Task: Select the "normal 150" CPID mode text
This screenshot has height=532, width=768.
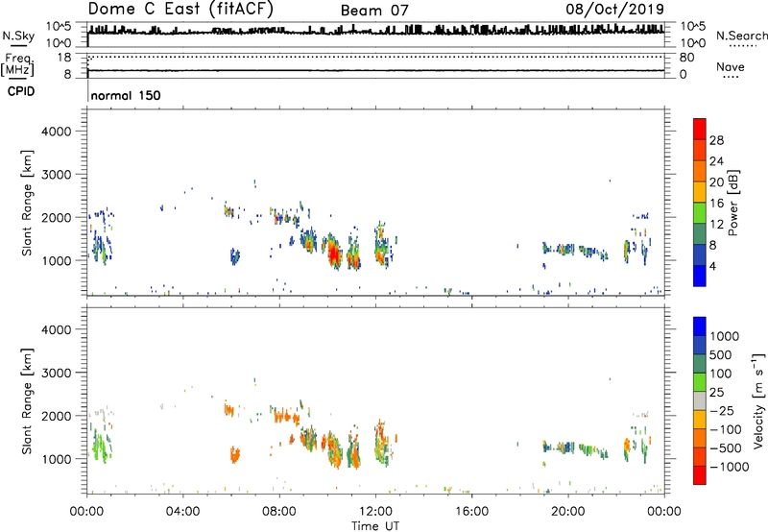Action: point(126,95)
